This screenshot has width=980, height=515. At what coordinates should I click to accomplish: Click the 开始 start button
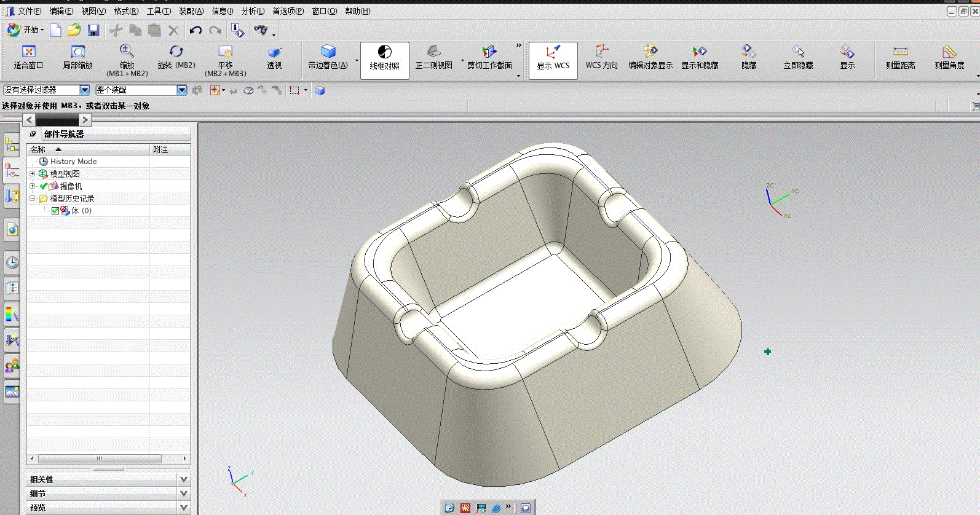click(x=25, y=29)
